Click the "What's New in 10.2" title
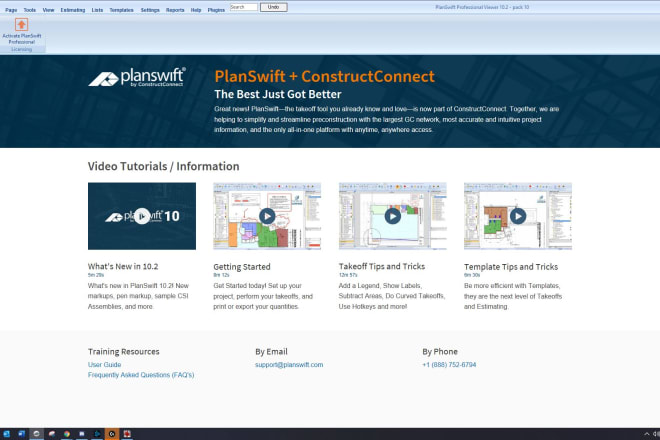The height and width of the screenshot is (440, 660). (123, 266)
